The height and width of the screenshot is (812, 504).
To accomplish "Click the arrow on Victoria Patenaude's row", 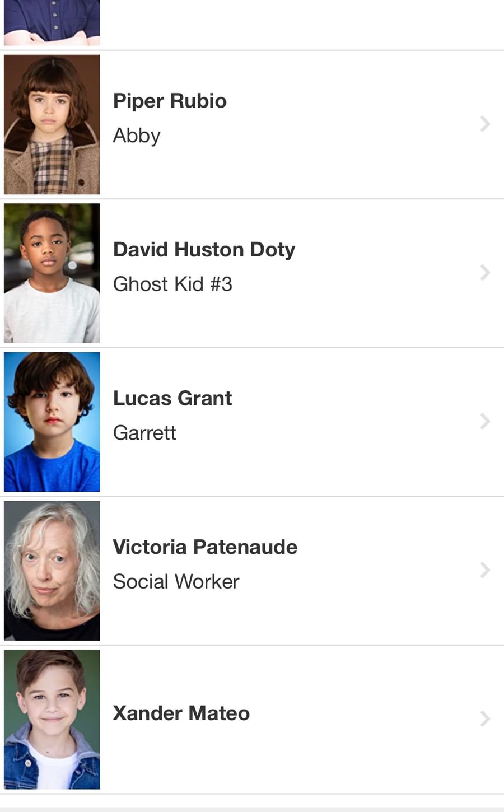I will pos(485,570).
